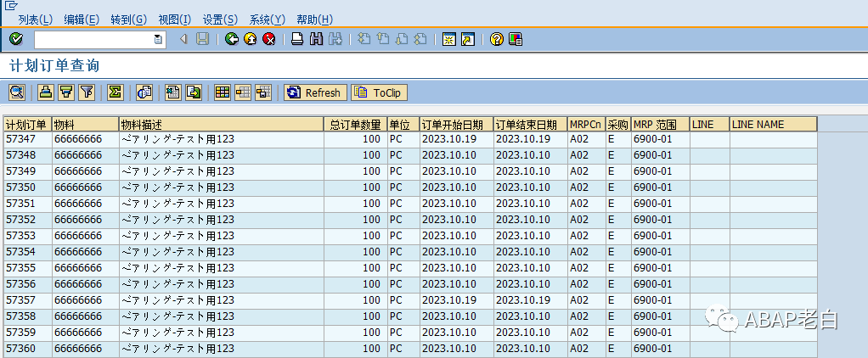Click the ToClip button

click(379, 92)
